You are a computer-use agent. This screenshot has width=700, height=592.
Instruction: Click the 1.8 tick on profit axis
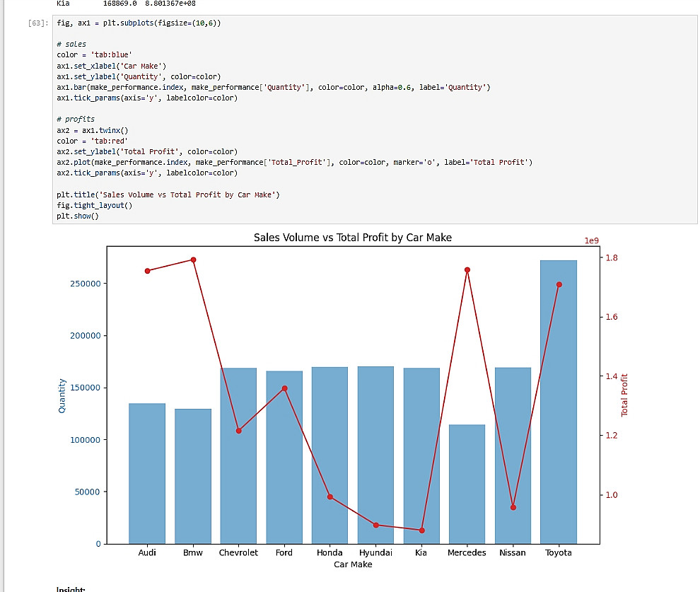point(612,257)
